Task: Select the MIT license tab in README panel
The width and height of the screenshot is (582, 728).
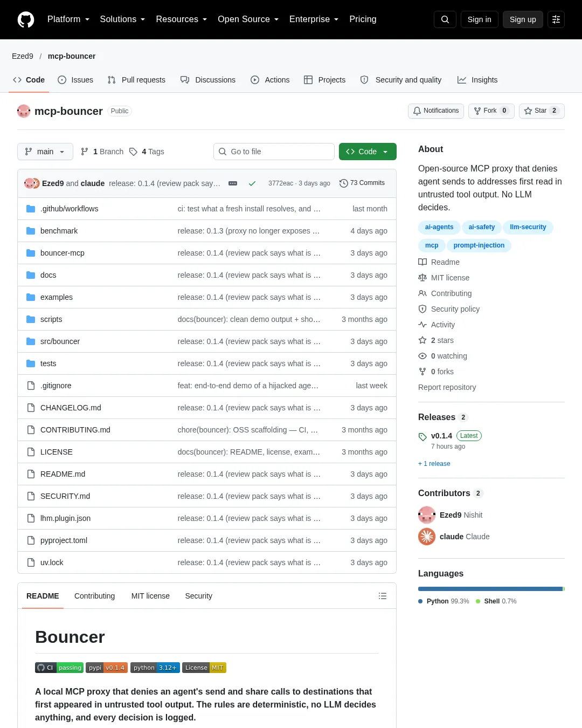Action: [x=150, y=596]
